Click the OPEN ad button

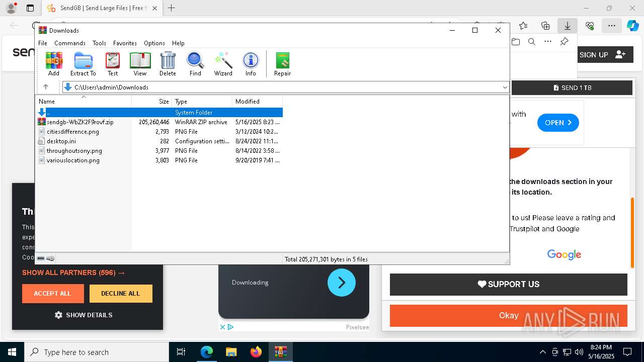click(558, 123)
